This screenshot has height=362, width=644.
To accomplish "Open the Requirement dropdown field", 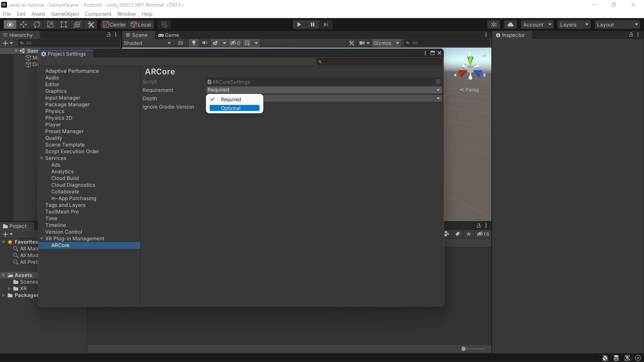I will click(324, 90).
